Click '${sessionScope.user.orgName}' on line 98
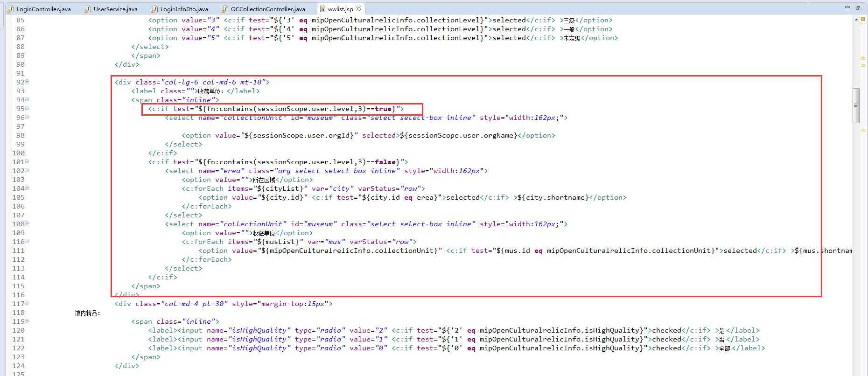This screenshot has width=868, height=376. [459, 135]
